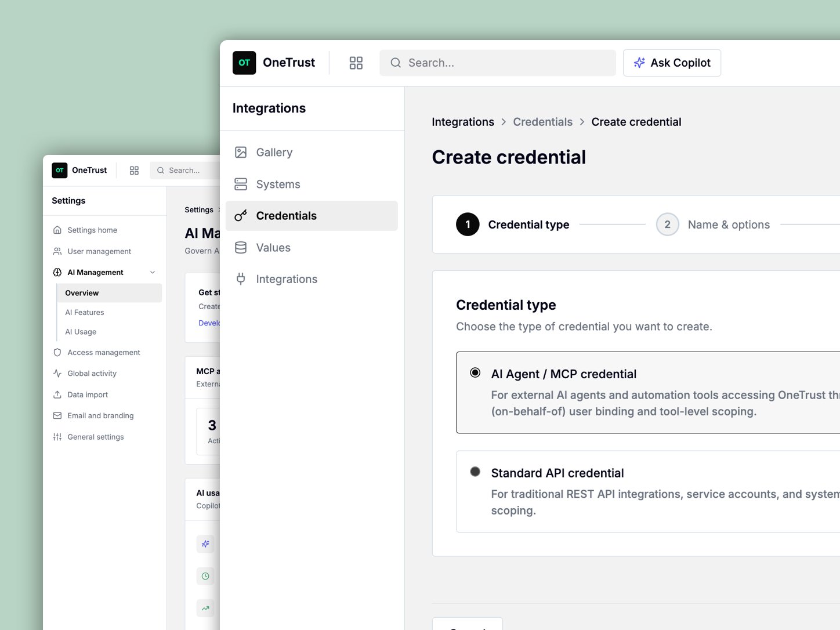Click the User management people icon
This screenshot has height=630, width=840.
(57, 251)
